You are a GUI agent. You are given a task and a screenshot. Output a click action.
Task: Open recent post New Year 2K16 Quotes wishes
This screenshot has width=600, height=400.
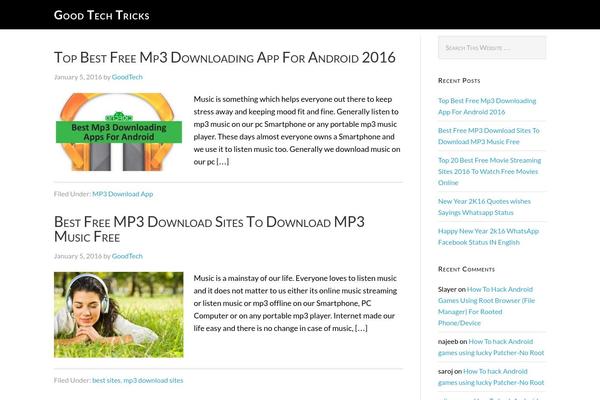484,207
